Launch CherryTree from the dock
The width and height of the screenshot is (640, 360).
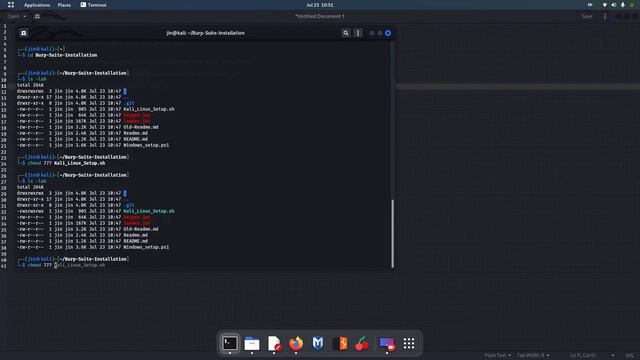pyautogui.click(x=362, y=343)
